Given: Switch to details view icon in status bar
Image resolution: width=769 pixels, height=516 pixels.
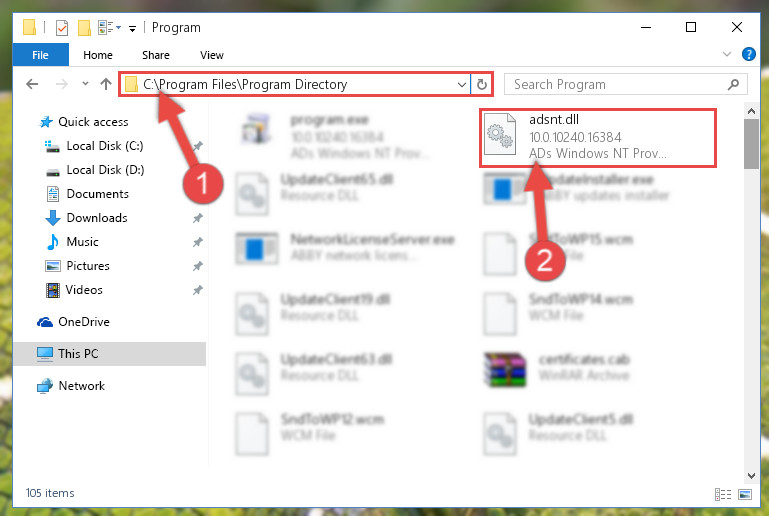Looking at the screenshot, I should [x=723, y=494].
